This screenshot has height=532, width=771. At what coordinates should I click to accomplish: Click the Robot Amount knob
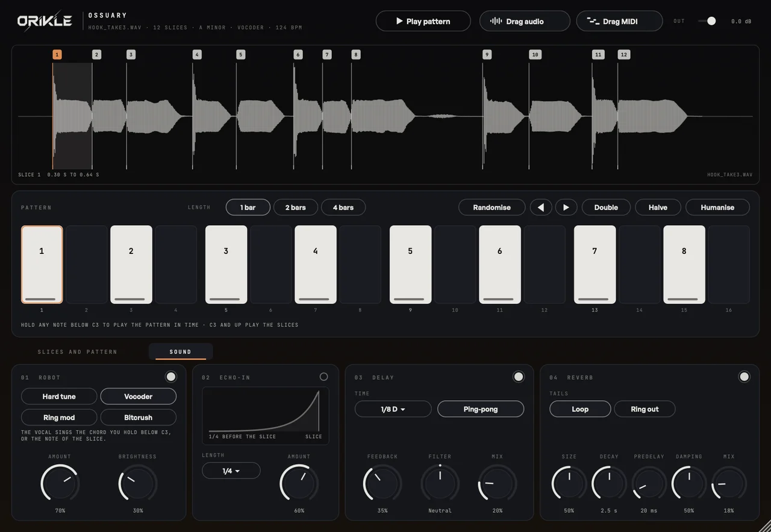click(x=60, y=483)
